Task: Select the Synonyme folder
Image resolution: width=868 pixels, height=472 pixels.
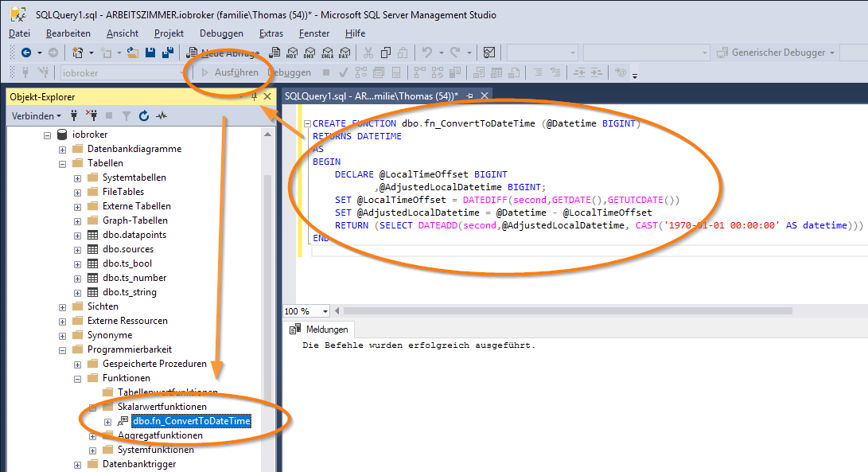Action: pos(110,335)
